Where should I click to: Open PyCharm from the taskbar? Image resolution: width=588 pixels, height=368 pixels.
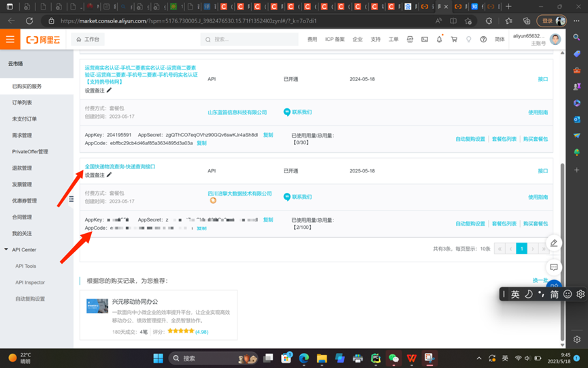(376, 358)
